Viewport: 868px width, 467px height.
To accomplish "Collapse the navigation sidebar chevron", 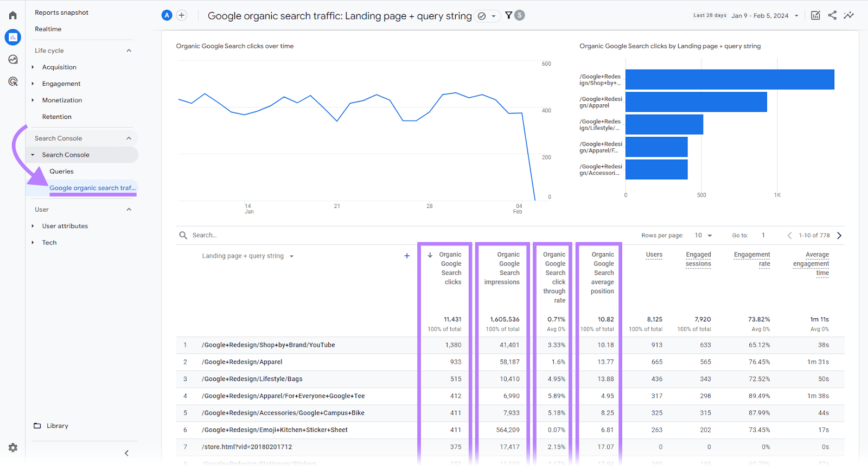I will [126, 453].
